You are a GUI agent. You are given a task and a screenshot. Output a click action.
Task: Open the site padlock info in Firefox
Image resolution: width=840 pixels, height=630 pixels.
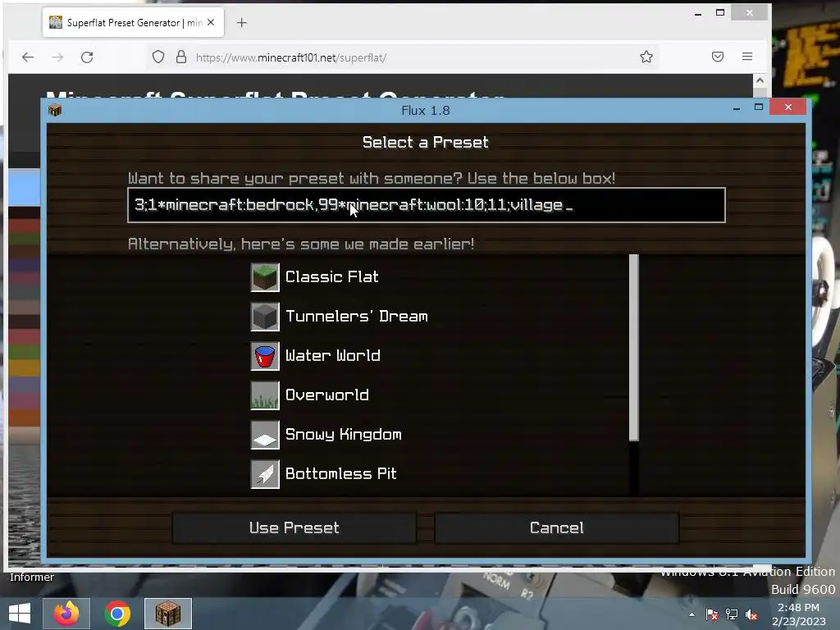pos(181,57)
